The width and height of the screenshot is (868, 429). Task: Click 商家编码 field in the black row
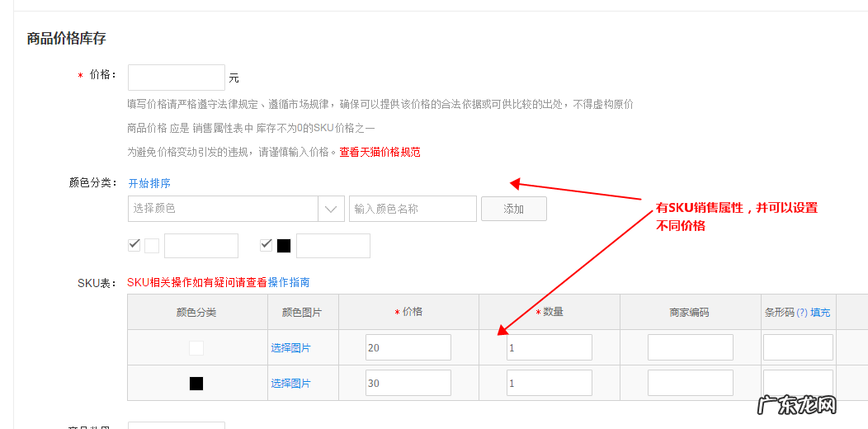pyautogui.click(x=690, y=383)
